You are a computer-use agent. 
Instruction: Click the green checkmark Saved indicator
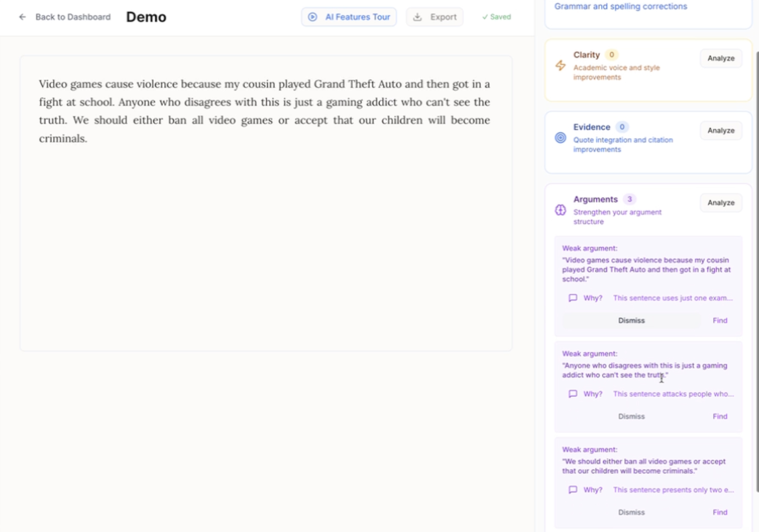pos(496,17)
